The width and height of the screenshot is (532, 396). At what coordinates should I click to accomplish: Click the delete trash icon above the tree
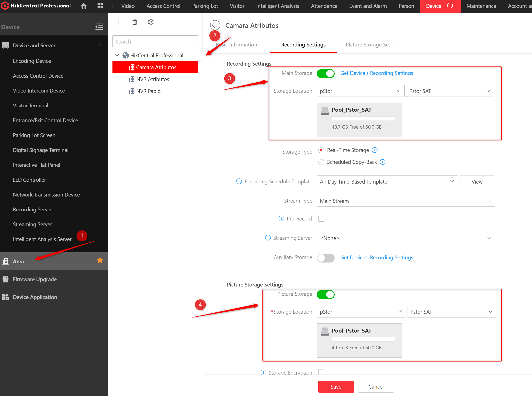(135, 22)
